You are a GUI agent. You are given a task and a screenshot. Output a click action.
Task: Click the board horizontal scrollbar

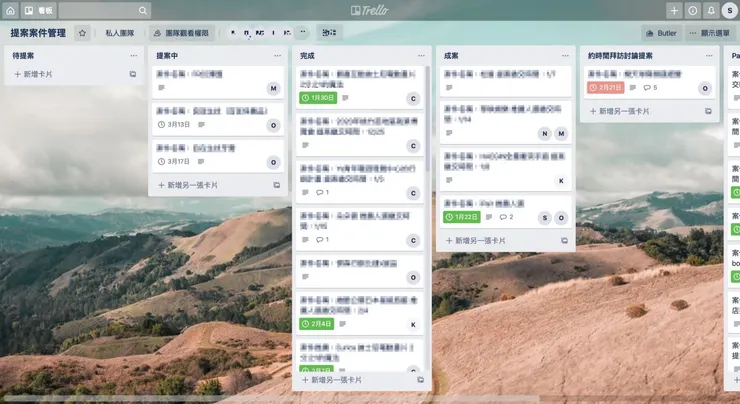click(271, 399)
